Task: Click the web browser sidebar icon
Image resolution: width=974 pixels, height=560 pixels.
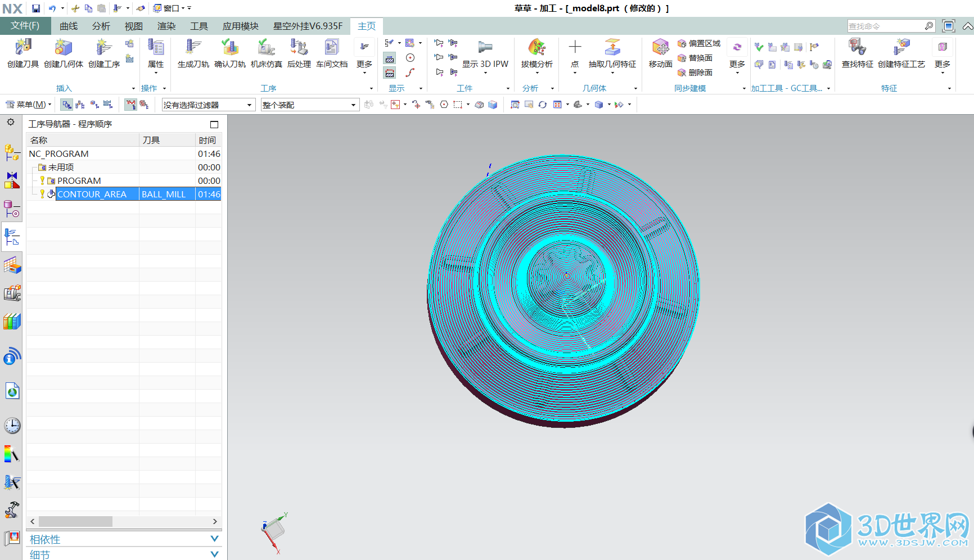Action: [x=12, y=391]
